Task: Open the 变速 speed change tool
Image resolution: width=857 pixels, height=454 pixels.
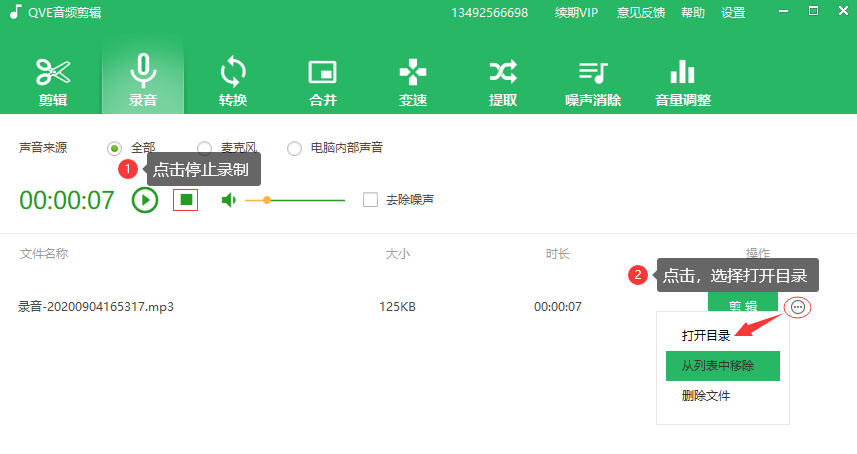Action: (x=412, y=81)
